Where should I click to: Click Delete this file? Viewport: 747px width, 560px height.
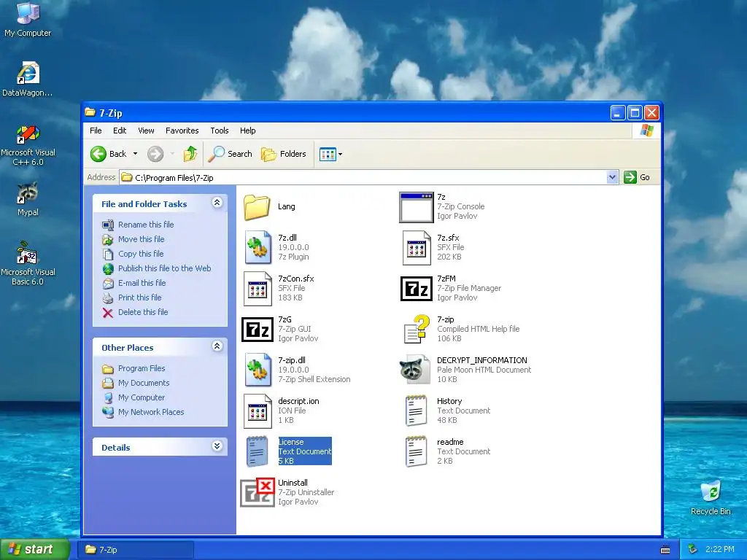(x=143, y=312)
